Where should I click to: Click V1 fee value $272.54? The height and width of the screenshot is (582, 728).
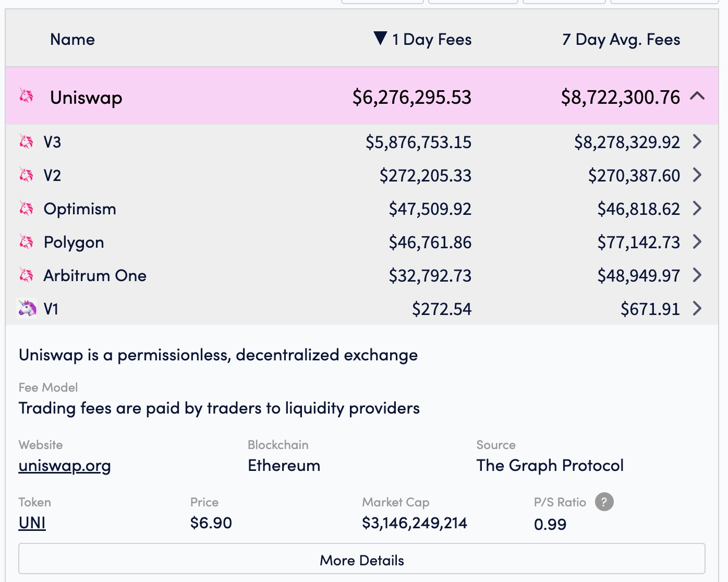(442, 309)
